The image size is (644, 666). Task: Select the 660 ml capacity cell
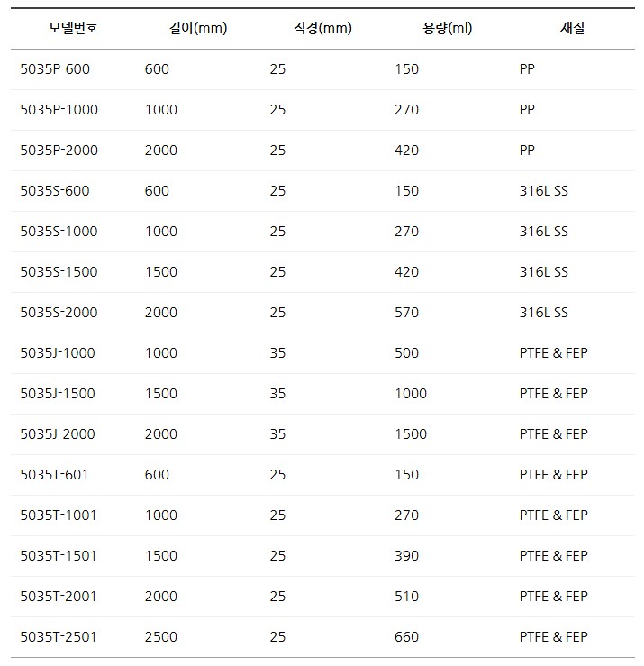(406, 637)
